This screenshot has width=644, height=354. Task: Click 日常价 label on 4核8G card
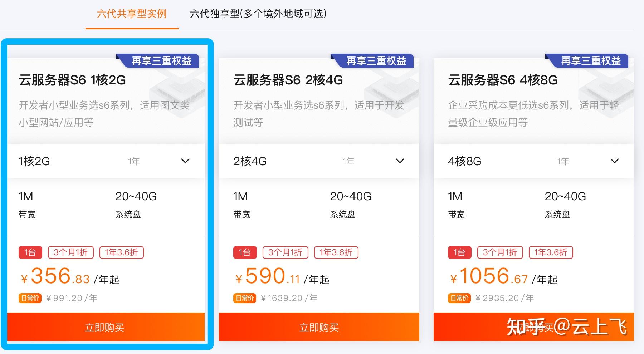point(459,298)
